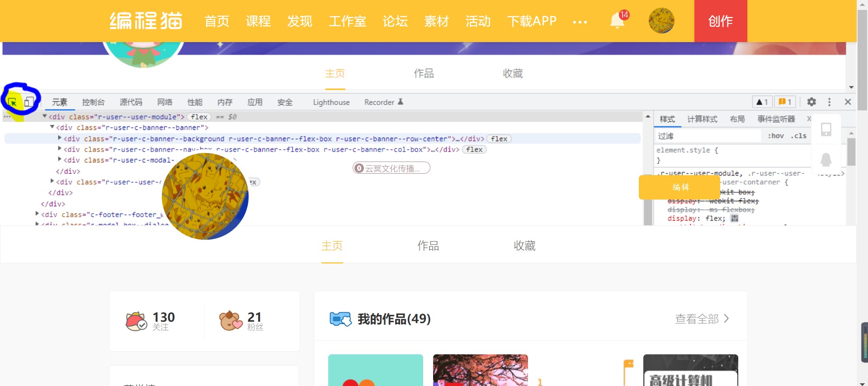
Task: Click the 云冥文化传播 badge
Action: click(392, 168)
